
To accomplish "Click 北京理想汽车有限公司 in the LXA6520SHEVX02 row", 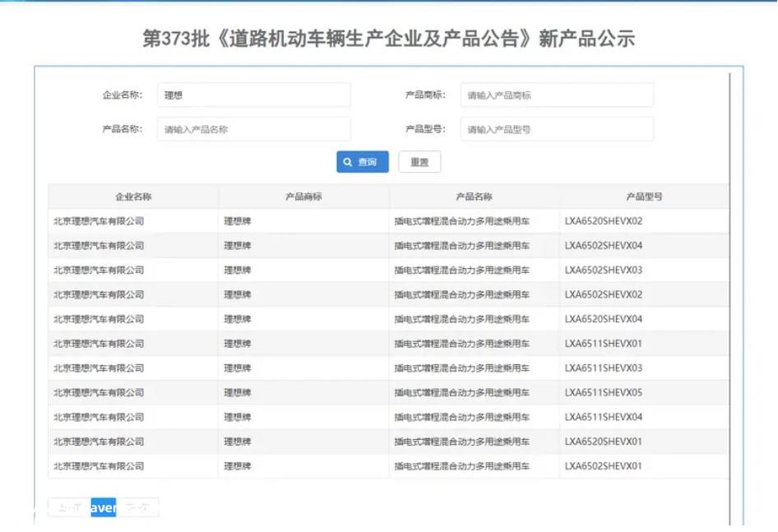I will (99, 221).
